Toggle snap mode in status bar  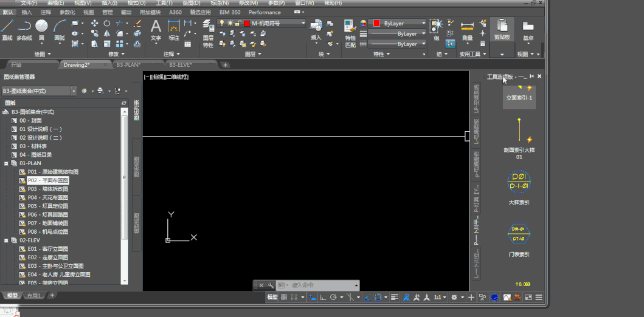point(294,298)
